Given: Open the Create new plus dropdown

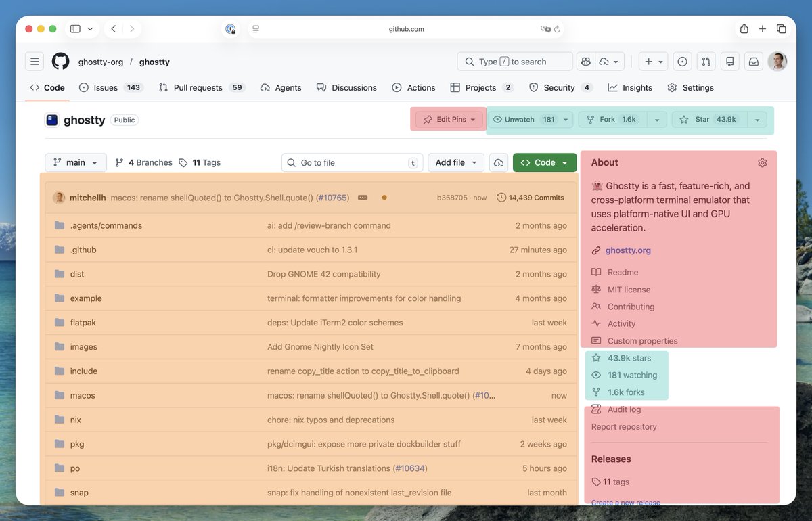Looking at the screenshot, I should [x=653, y=62].
